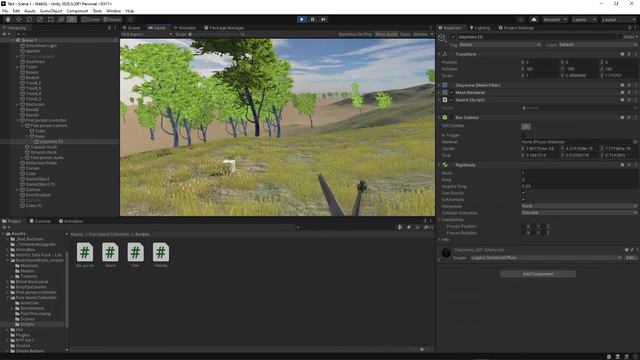Click the Rigidbody component icon
Viewport: 640px width, 360px height.
click(445, 165)
